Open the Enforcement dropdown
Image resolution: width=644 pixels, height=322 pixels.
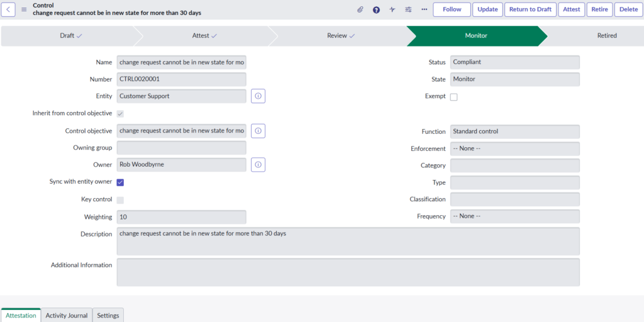(514, 148)
